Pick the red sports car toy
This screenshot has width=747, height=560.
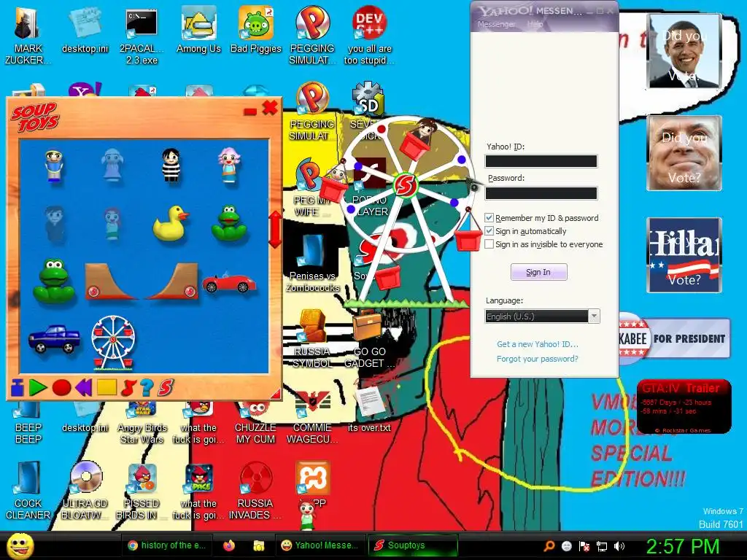[229, 282]
